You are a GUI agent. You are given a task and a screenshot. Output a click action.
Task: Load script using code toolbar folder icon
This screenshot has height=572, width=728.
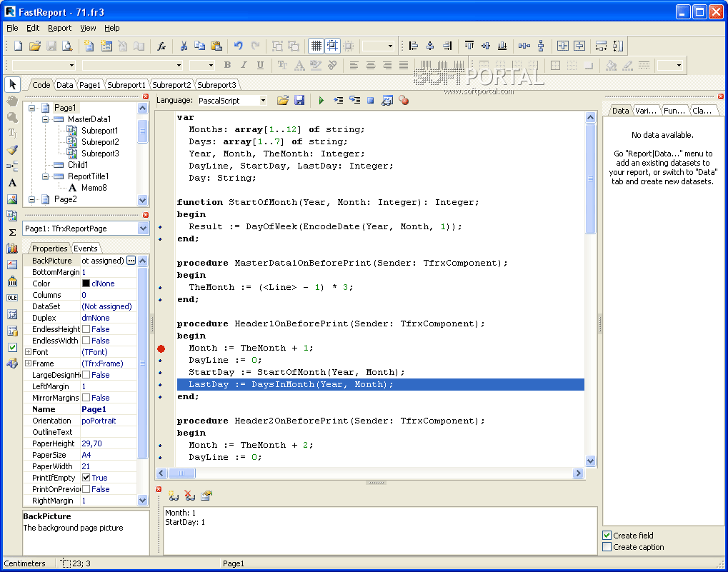pos(283,100)
